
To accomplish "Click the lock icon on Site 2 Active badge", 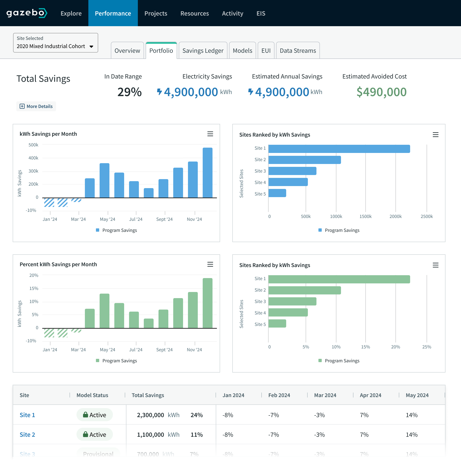I will point(85,434).
